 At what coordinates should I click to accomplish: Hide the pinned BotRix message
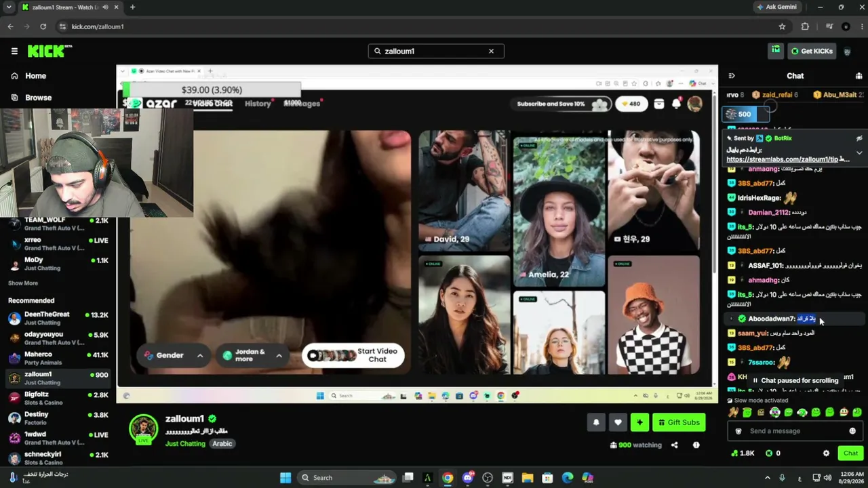pos(859,138)
